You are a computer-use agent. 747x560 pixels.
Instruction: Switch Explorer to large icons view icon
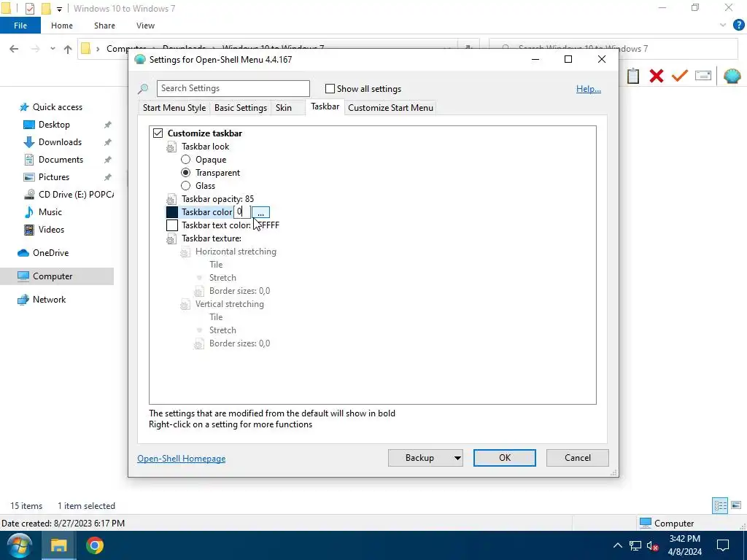736,505
